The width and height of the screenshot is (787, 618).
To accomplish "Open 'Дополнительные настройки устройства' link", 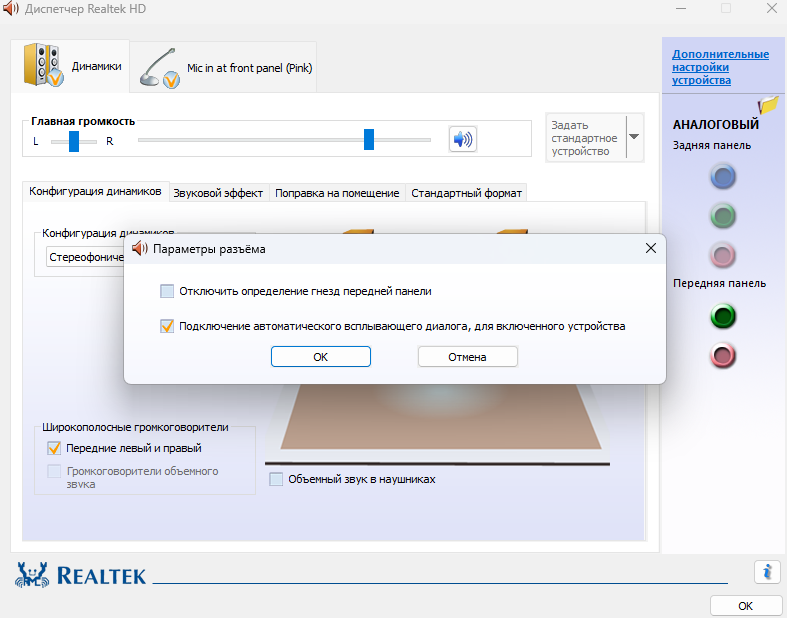I will 720,67.
